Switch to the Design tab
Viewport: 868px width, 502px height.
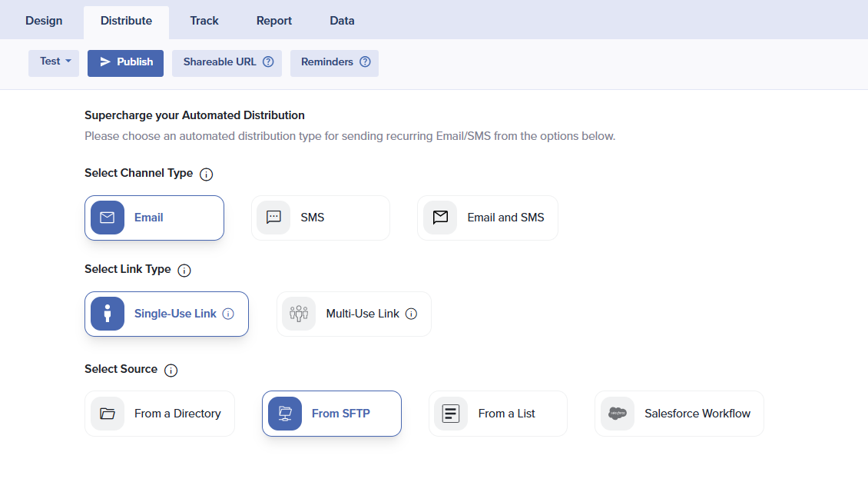click(44, 21)
